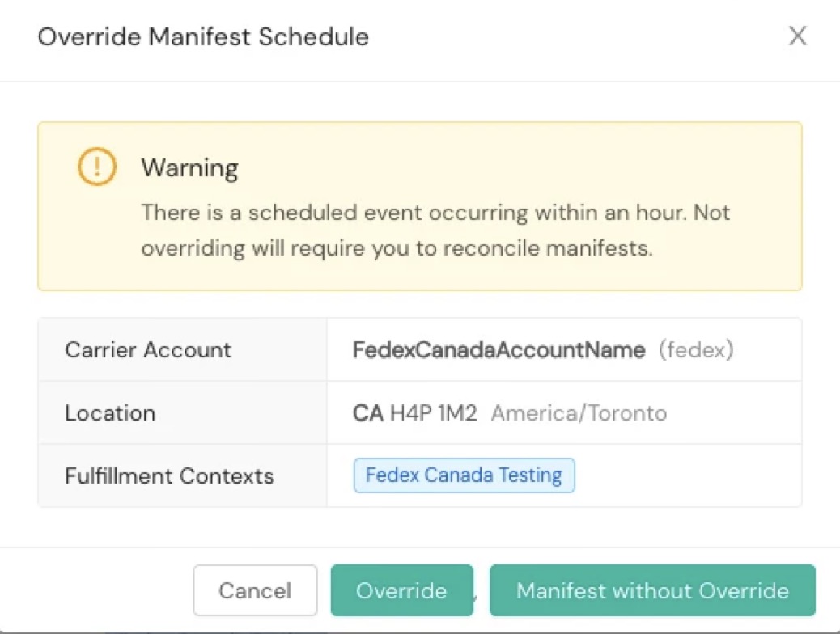The image size is (840, 634).
Task: Select the H4P 1M2 postal code
Action: 434,413
